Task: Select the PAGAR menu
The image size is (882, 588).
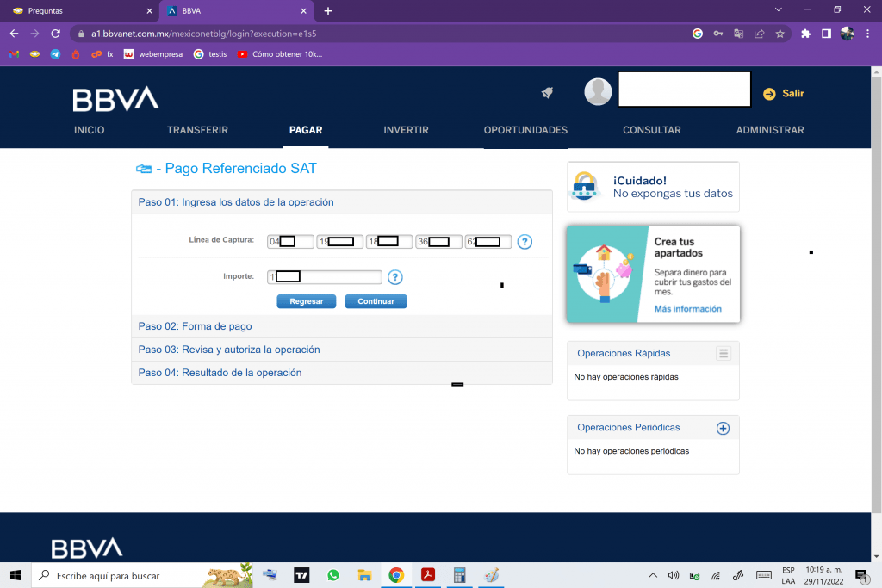Action: click(x=306, y=130)
